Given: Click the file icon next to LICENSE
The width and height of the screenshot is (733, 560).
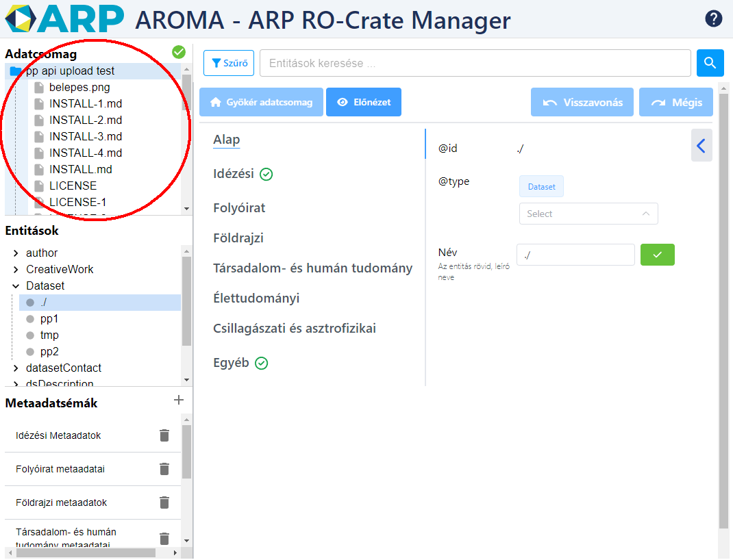Looking at the screenshot, I should 39,186.
